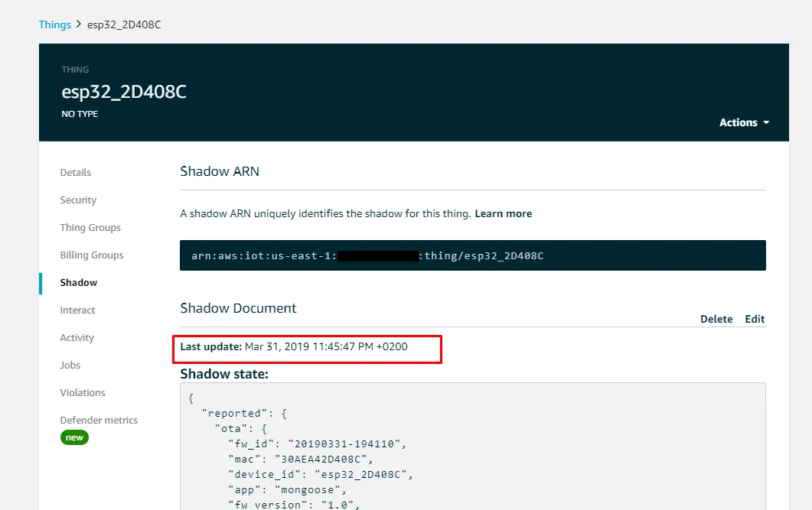Screen dimensions: 812x510
Task: Select the Shadow sidebar item
Action: [79, 283]
